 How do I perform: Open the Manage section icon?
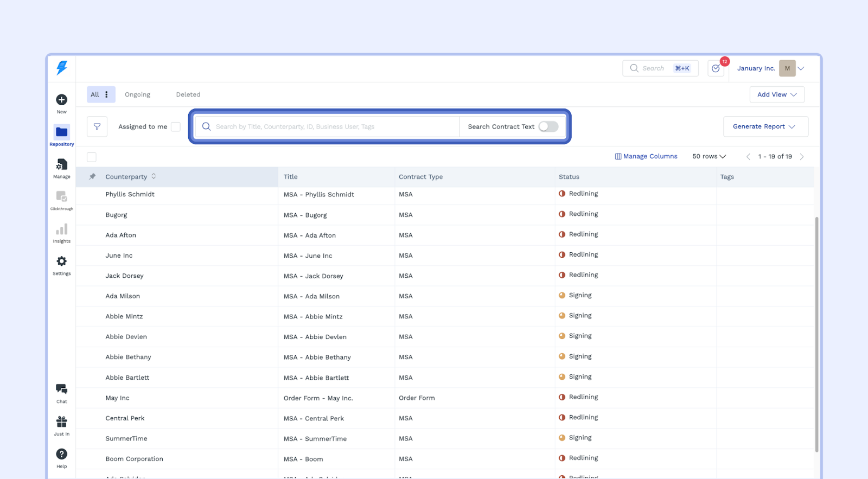tap(62, 165)
